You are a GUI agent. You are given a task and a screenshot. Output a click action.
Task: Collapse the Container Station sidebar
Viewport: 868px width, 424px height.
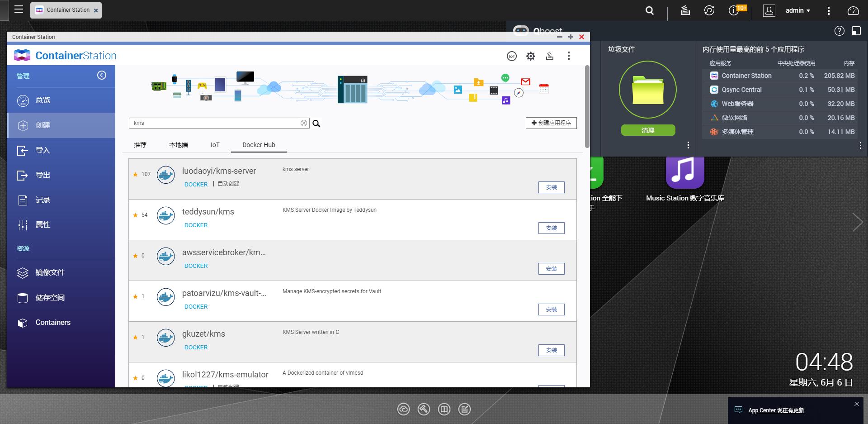coord(102,75)
